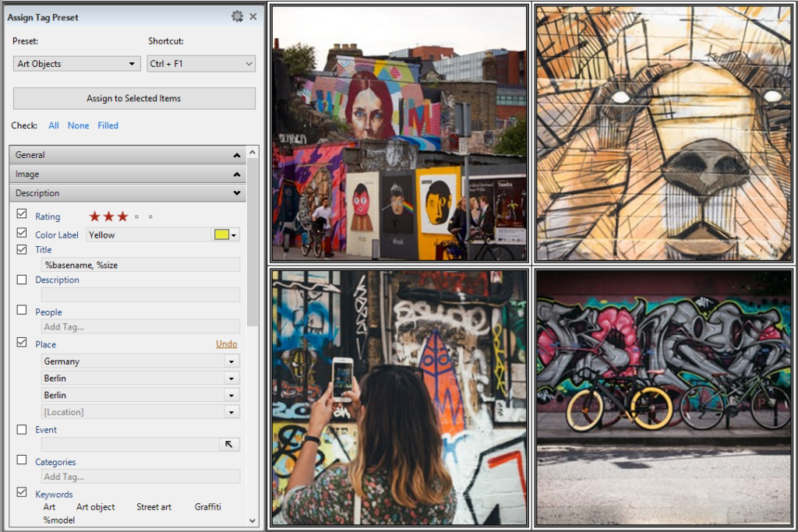Open the Germany country dropdown

pos(231,361)
